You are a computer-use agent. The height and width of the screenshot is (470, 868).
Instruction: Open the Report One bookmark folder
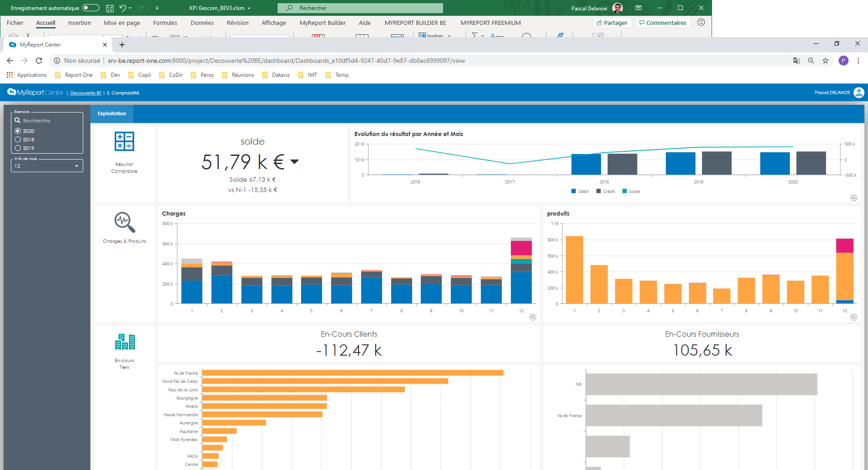[74, 75]
